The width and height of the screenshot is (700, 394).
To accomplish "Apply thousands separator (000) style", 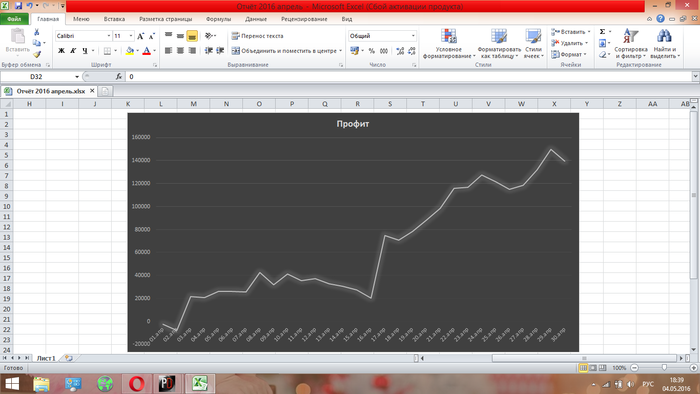I will [x=383, y=51].
